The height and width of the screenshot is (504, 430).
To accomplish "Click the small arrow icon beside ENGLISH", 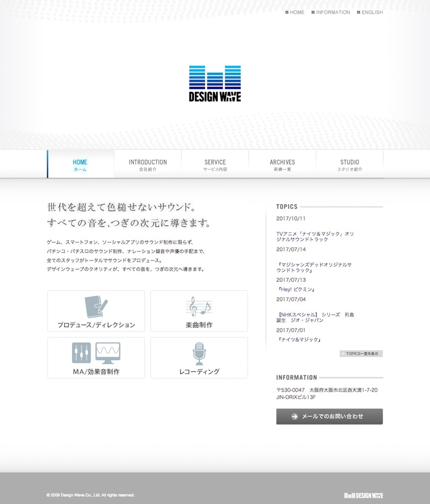I will (359, 12).
